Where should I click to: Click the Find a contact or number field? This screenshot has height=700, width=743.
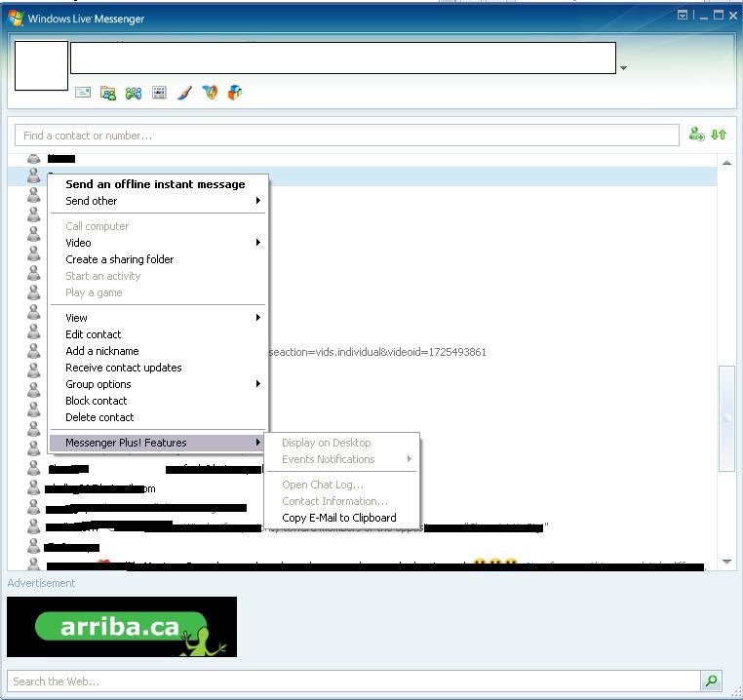(x=346, y=136)
